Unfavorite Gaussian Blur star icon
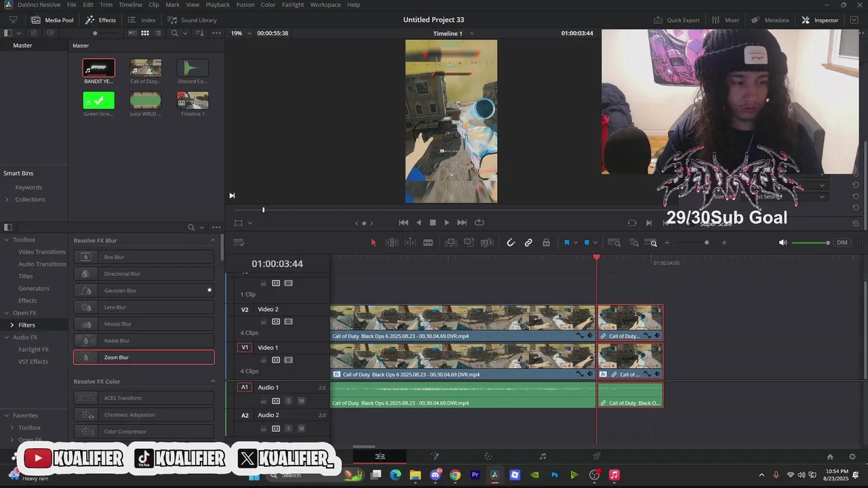Screen dimensions: 868x488 (210, 290)
